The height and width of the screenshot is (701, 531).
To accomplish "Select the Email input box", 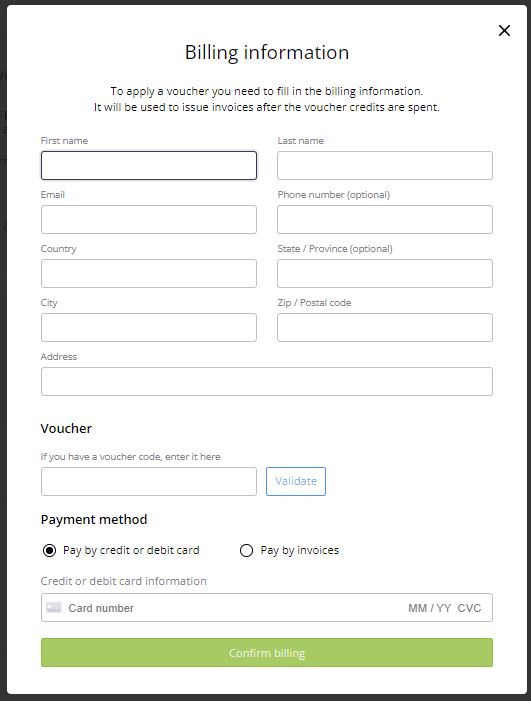I will coord(149,220).
